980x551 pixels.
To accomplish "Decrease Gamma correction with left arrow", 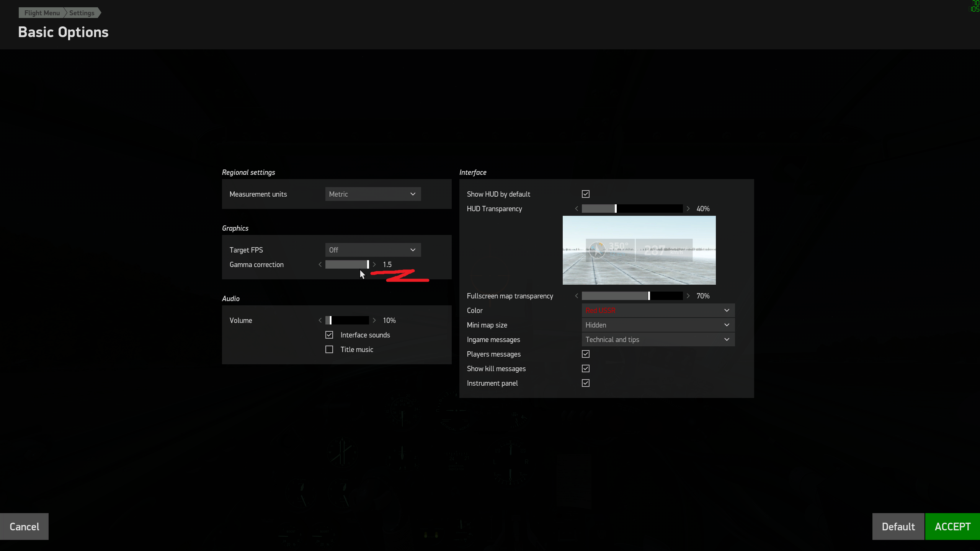I will click(x=320, y=265).
